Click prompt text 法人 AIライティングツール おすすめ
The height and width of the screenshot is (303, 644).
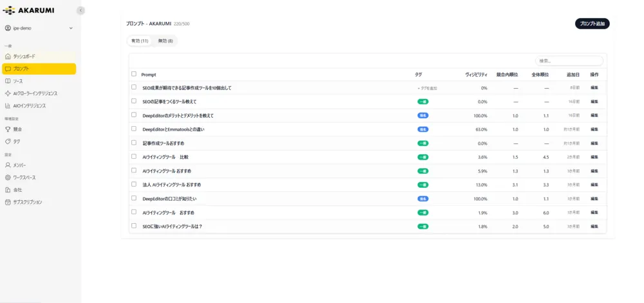coord(172,185)
